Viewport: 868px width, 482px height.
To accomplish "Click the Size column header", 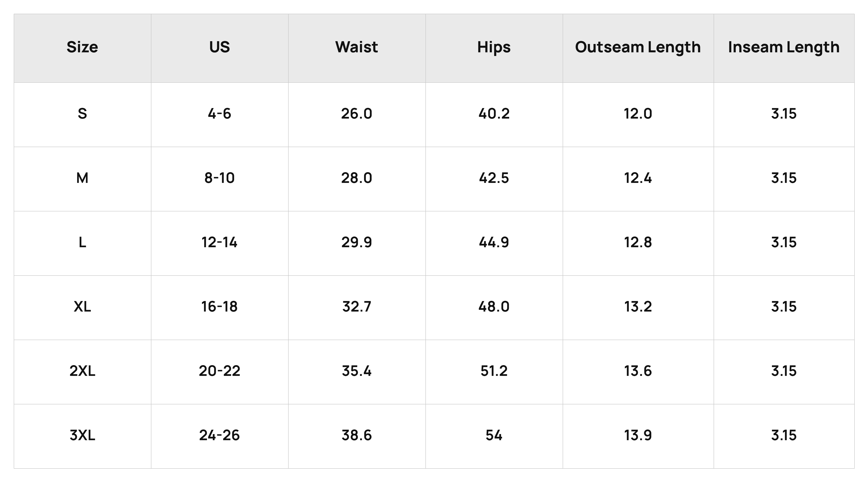I will tap(82, 47).
